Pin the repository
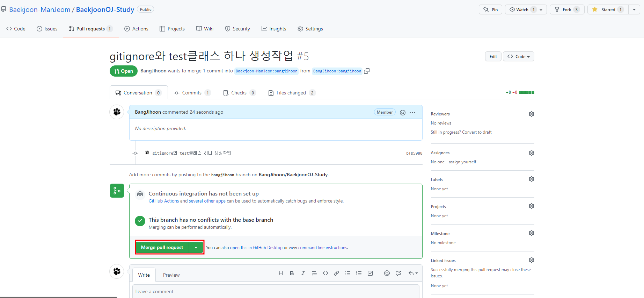This screenshot has width=644, height=298. (x=490, y=9)
